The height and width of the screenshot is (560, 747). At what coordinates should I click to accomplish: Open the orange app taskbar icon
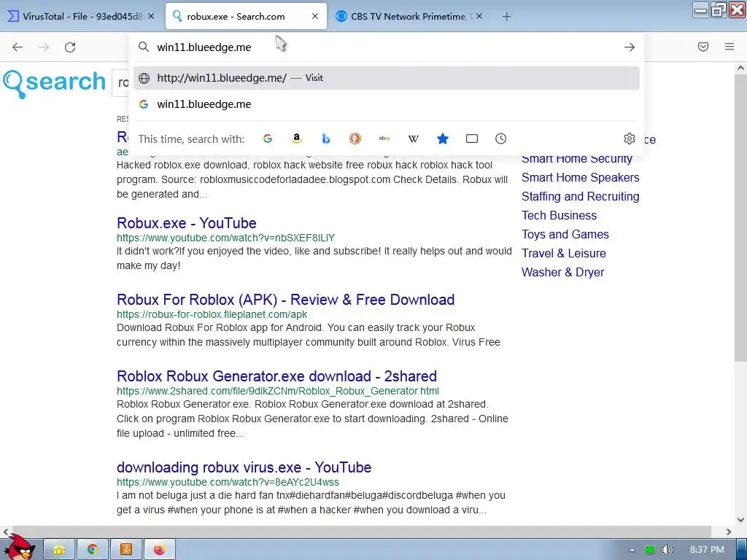tap(125, 550)
